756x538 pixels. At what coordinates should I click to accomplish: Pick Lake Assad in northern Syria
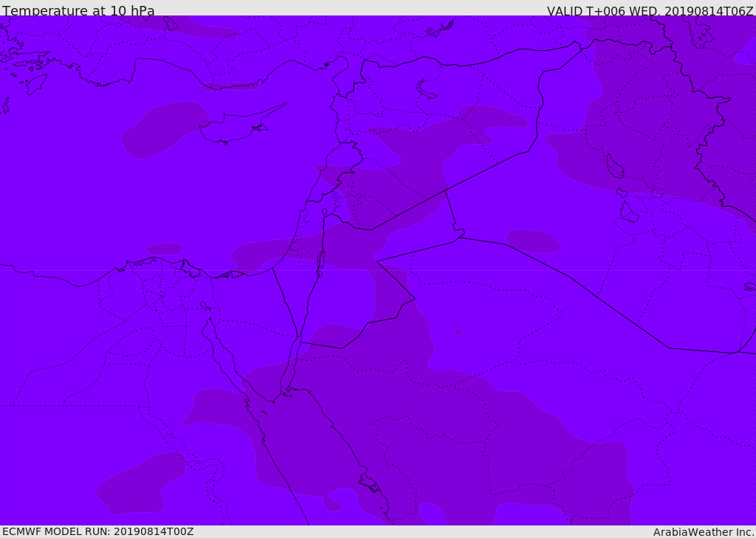coord(426,89)
